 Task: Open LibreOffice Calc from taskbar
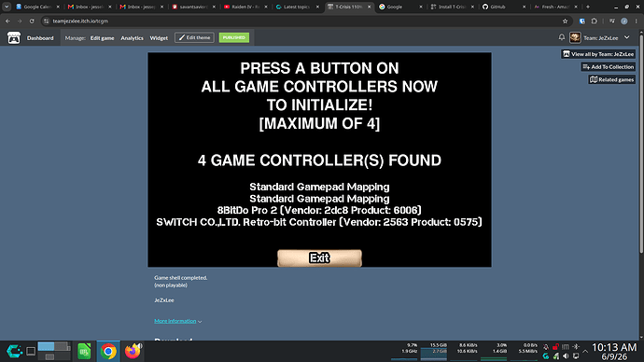[x=84, y=352]
